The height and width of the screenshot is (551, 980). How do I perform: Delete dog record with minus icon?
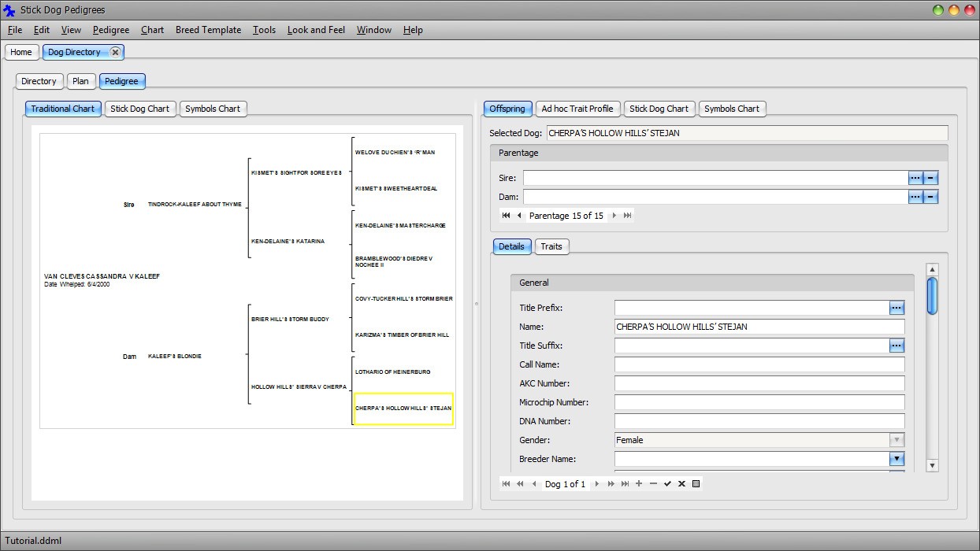[653, 484]
